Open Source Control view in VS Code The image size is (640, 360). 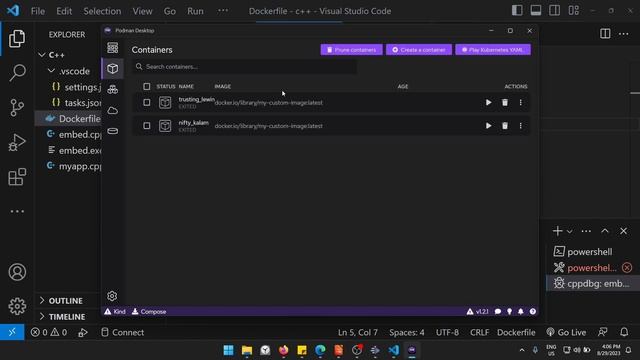(x=17, y=108)
